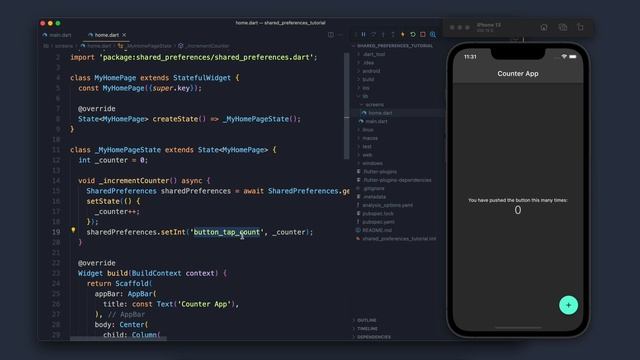Click the 'button_tap_count' string on line 19
The height and width of the screenshot is (360, 640).
pyautogui.click(x=227, y=232)
